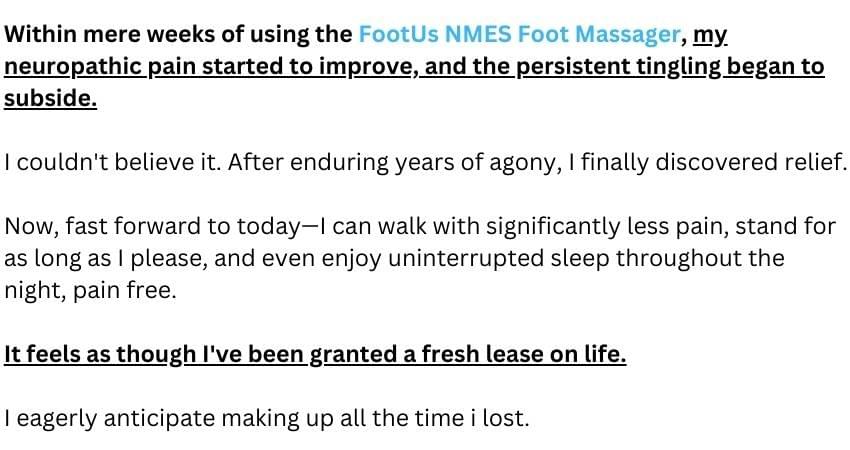Click the word 'agony' in the paragraph

(523, 162)
